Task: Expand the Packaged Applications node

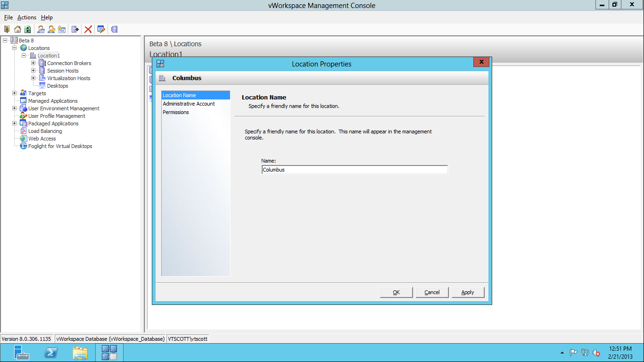Action: point(14,123)
